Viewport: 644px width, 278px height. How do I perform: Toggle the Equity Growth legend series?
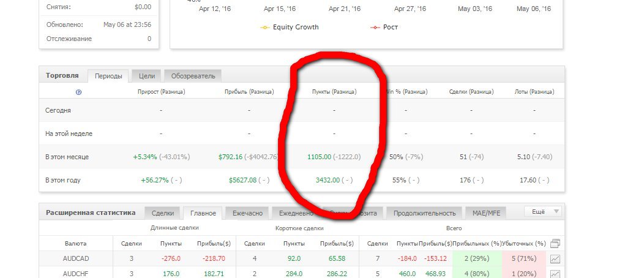tap(290, 27)
